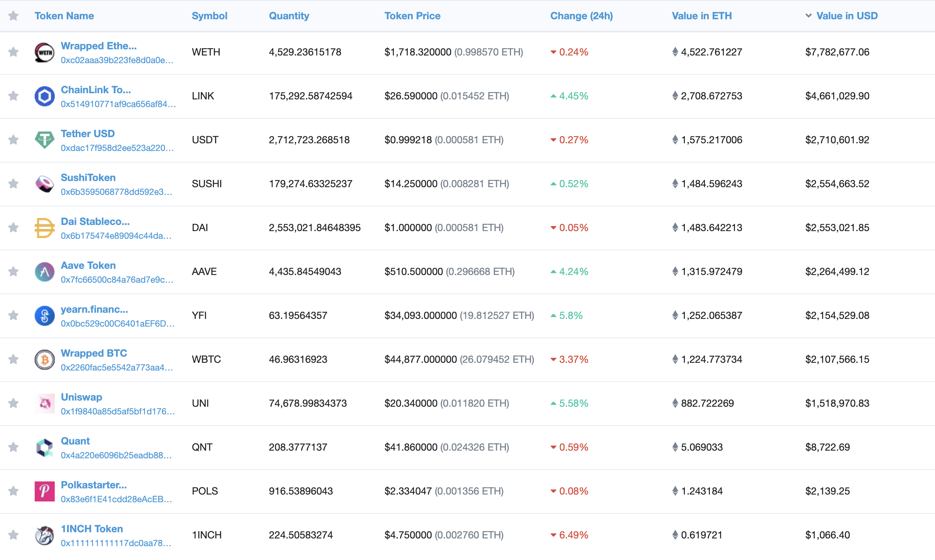Viewport: 935px width, 560px height.
Task: Click the Uniswap unicorn logo
Action: click(44, 404)
